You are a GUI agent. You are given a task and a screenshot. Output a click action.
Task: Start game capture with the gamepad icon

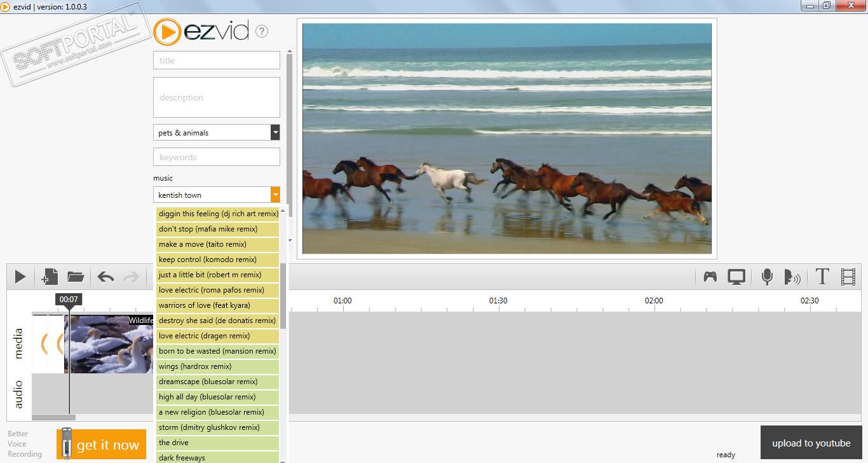710,277
